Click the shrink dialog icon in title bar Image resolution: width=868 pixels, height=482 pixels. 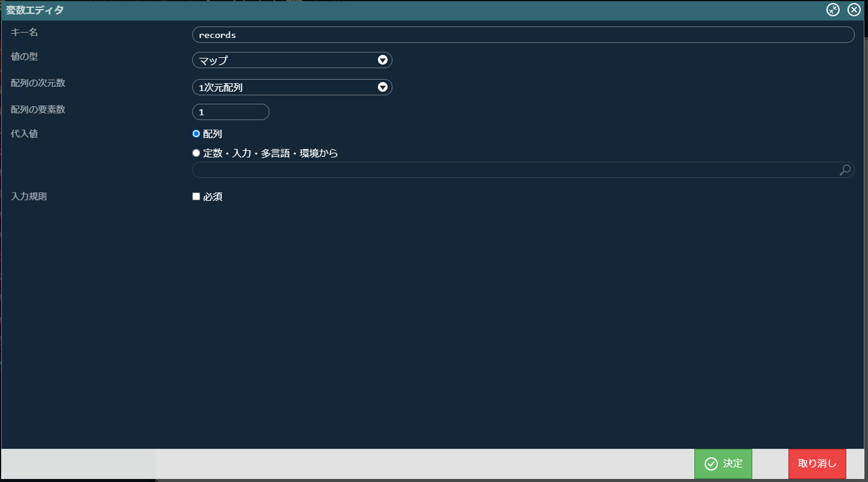[832, 10]
